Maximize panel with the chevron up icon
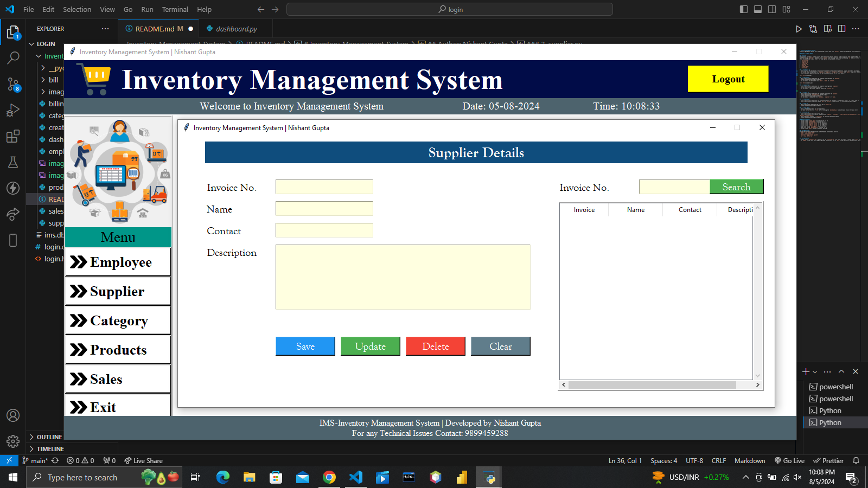Screen dimensions: 868x488 841,371
